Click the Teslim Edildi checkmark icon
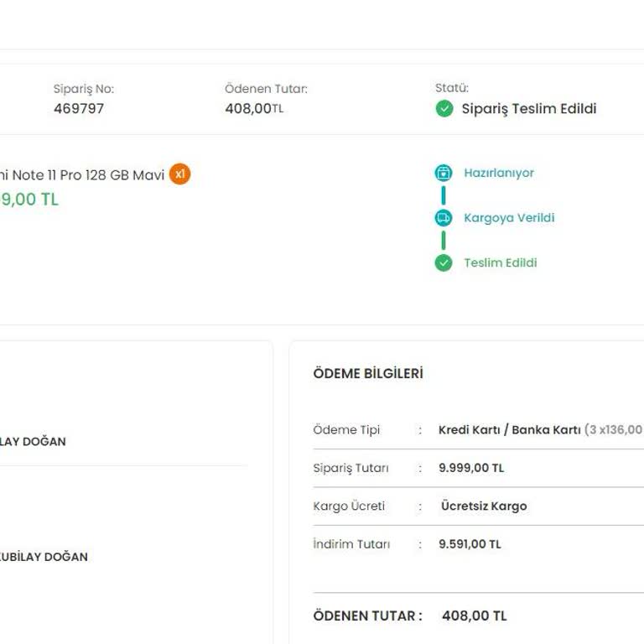The width and height of the screenshot is (644, 644). point(443,262)
